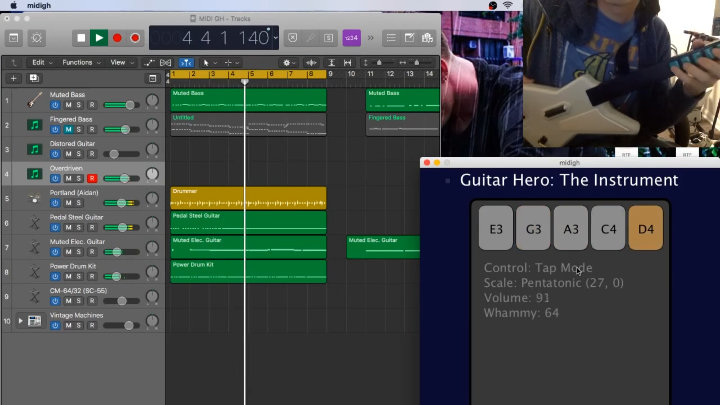
Task: Click the Quick Help button in control bar
Action: [37, 38]
